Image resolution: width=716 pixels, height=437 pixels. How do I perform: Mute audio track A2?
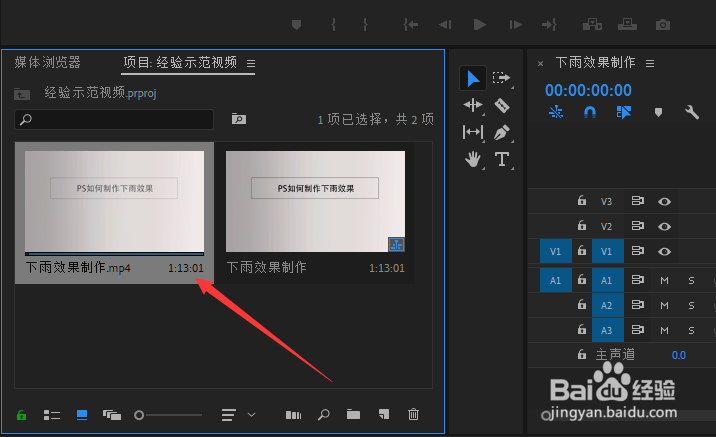click(664, 305)
